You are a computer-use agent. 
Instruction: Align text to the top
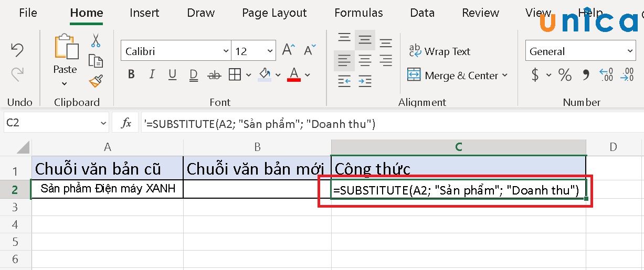344,39
